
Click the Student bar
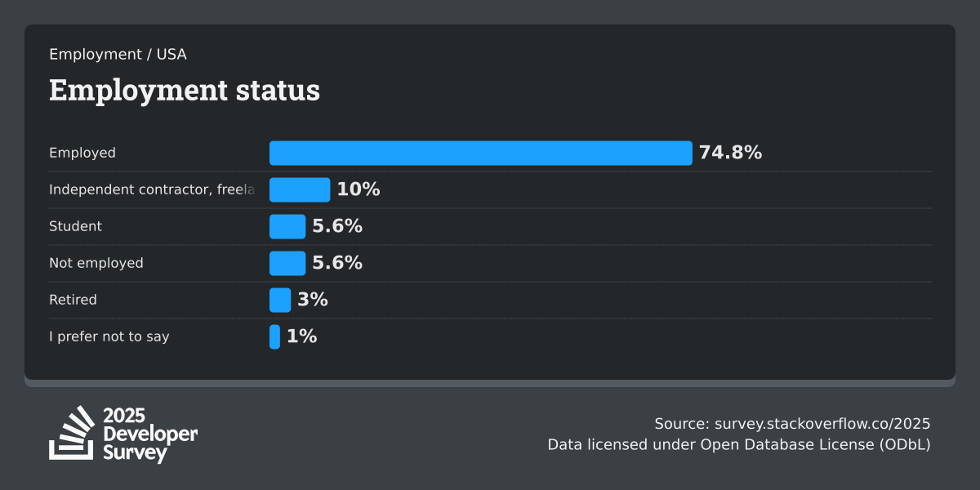[287, 226]
